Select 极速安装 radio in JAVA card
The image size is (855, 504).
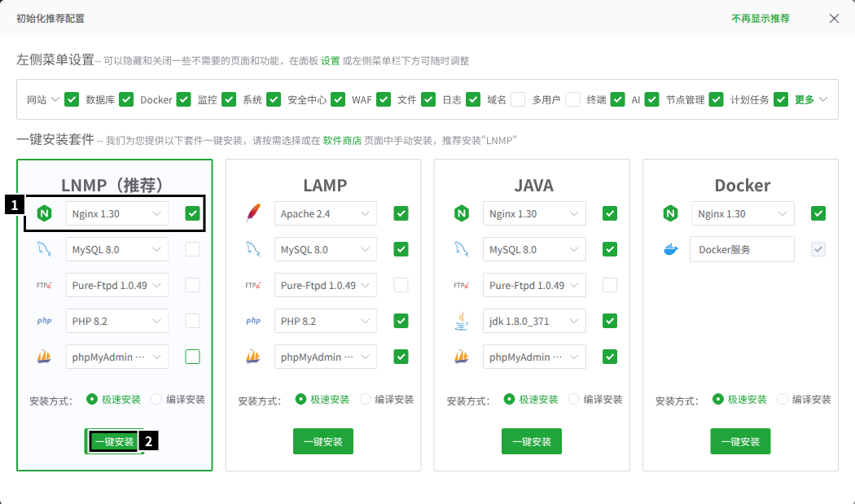(x=509, y=399)
